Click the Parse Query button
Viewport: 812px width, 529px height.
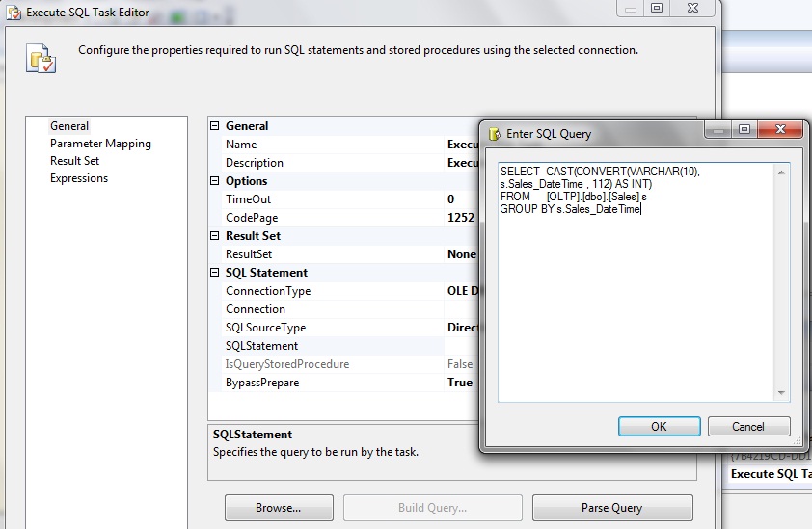(611, 508)
